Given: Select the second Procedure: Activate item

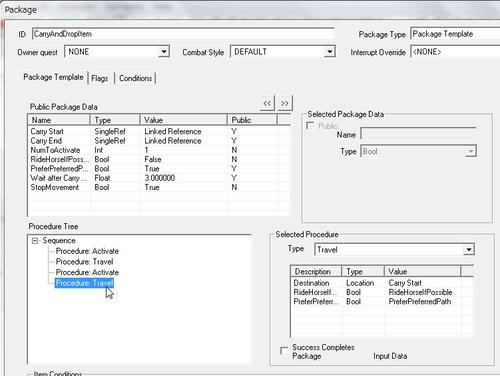Looking at the screenshot, I should tap(87, 272).
